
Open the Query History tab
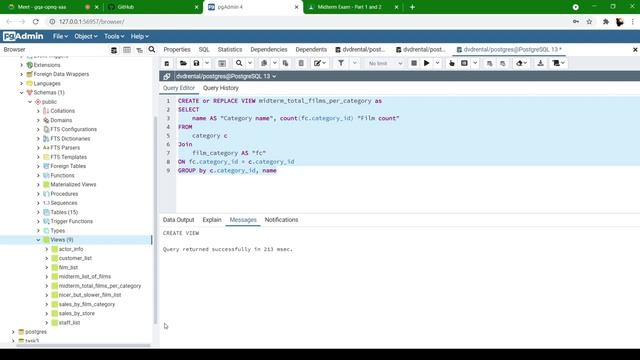(x=221, y=88)
